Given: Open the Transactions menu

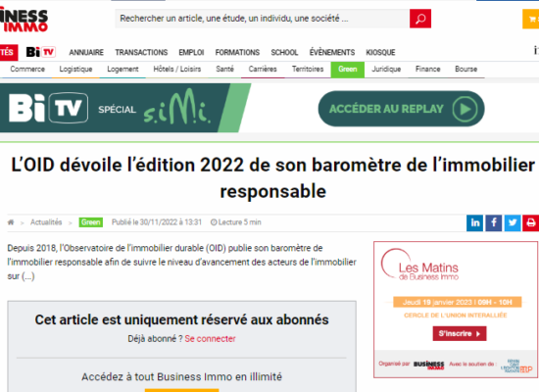Looking at the screenshot, I should pyautogui.click(x=141, y=52).
